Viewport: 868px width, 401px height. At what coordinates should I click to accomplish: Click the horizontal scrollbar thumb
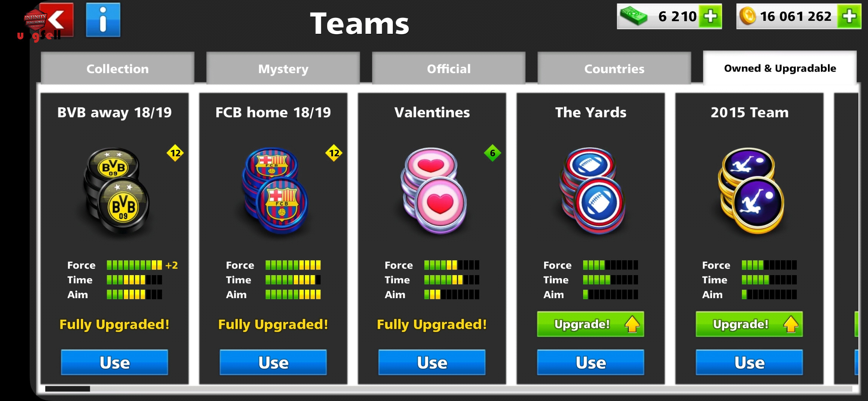coord(68,389)
